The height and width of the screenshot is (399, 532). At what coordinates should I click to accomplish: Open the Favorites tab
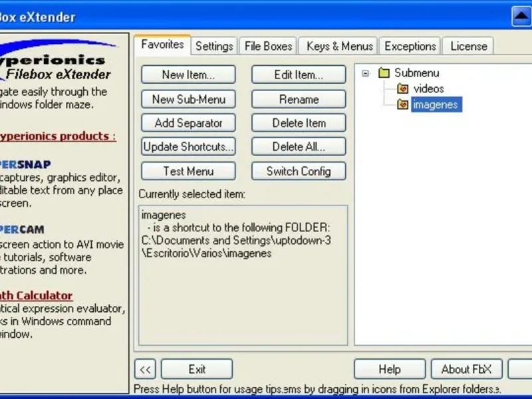[x=162, y=45]
